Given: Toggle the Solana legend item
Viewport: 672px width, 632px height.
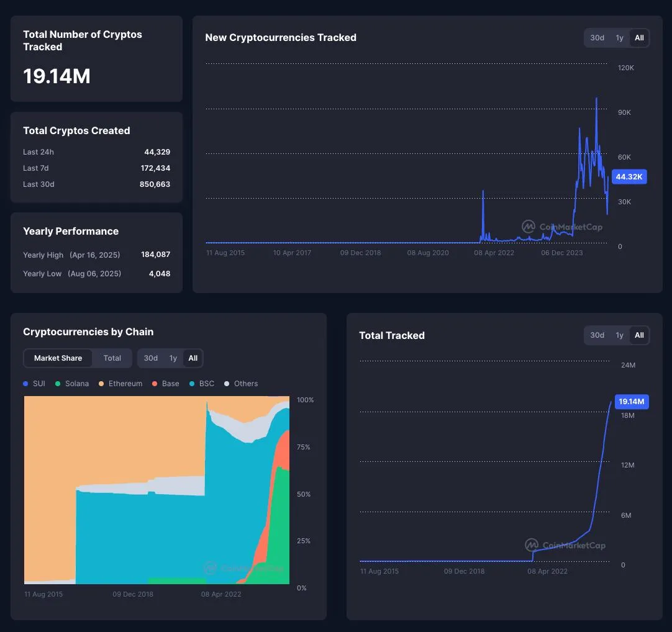Looking at the screenshot, I should 72,384.
